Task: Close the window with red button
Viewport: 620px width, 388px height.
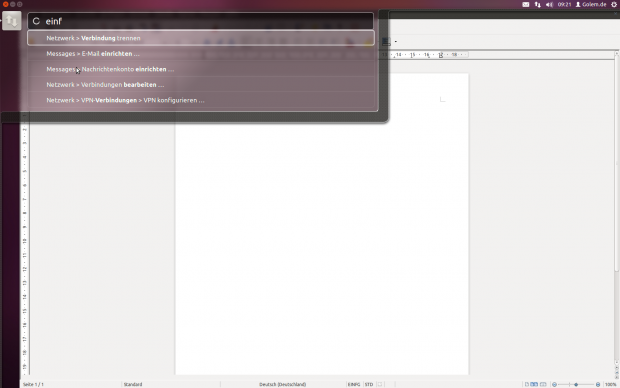Action: tap(6, 4)
